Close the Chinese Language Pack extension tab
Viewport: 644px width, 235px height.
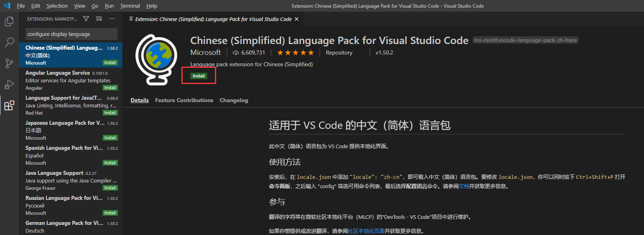[x=297, y=19]
